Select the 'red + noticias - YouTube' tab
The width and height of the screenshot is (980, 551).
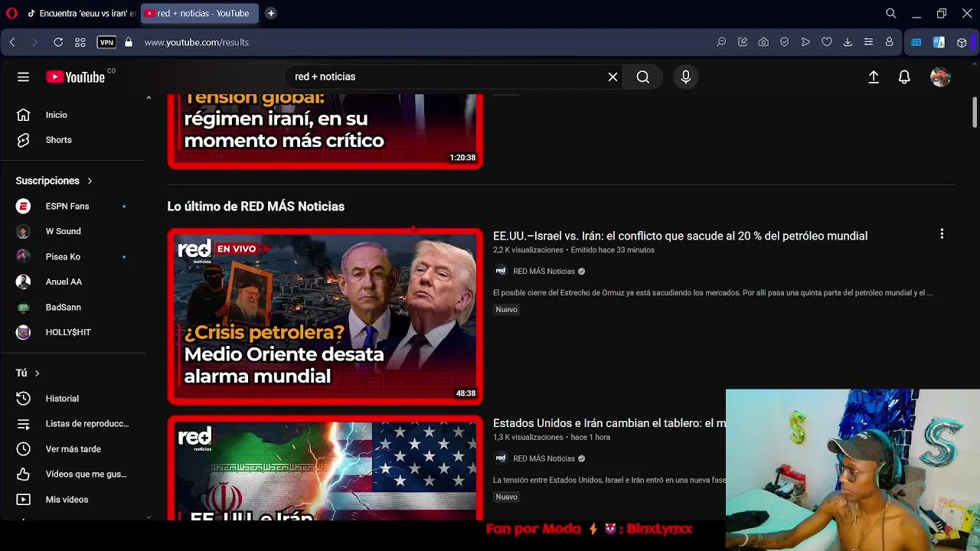(199, 13)
